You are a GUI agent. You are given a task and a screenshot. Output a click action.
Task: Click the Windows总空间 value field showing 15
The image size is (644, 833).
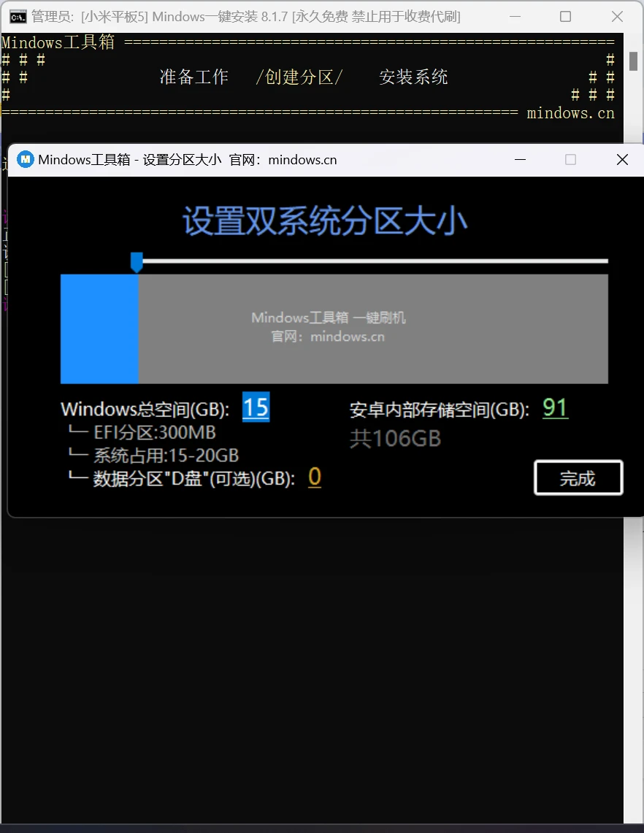pos(256,407)
